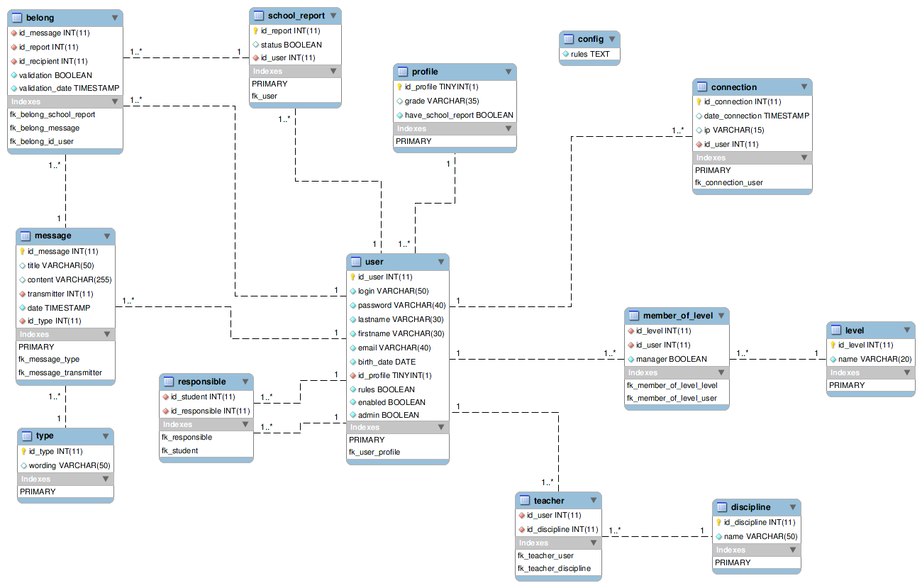Collapse the Indexes section of the belong table
Screen dimensions: 922x588
point(116,102)
